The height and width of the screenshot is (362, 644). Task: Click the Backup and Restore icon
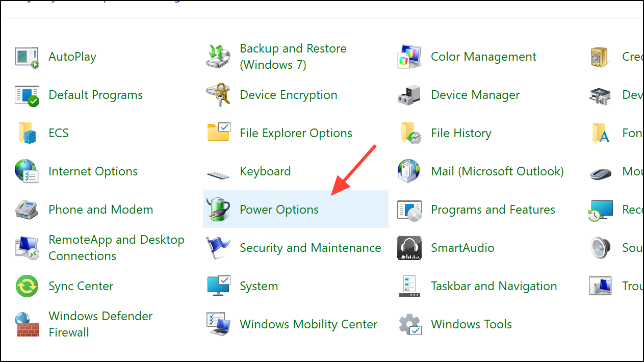click(x=218, y=56)
